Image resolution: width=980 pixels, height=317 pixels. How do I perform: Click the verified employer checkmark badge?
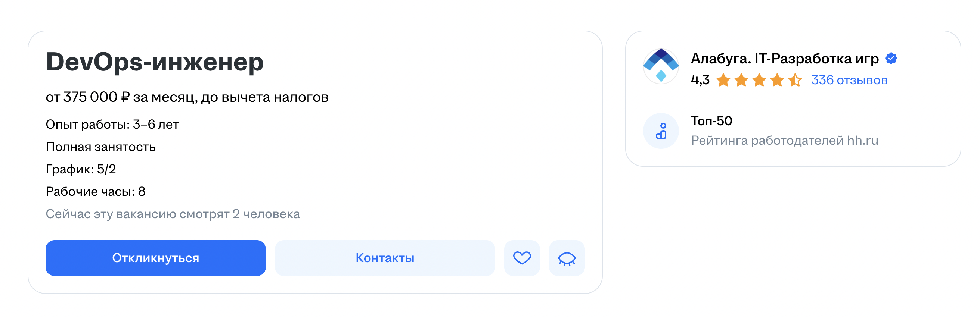click(891, 58)
